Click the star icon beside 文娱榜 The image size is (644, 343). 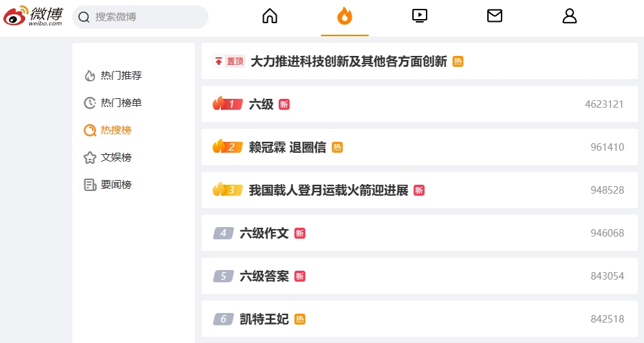(89, 158)
